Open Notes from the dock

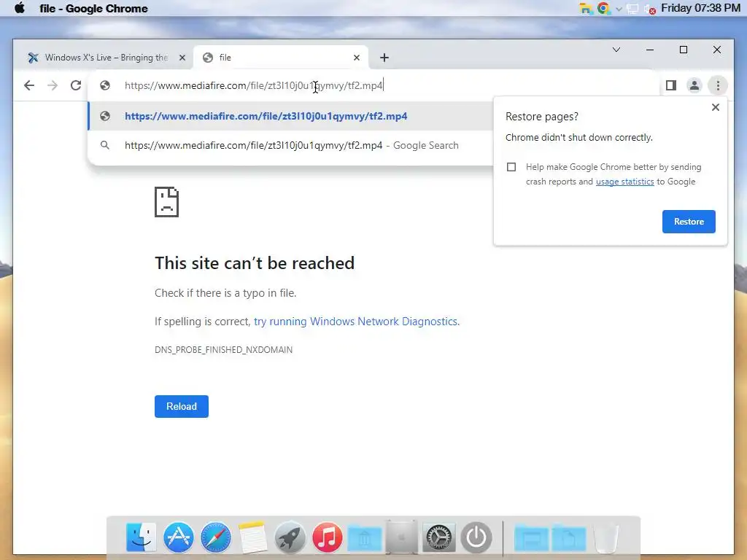(252, 537)
